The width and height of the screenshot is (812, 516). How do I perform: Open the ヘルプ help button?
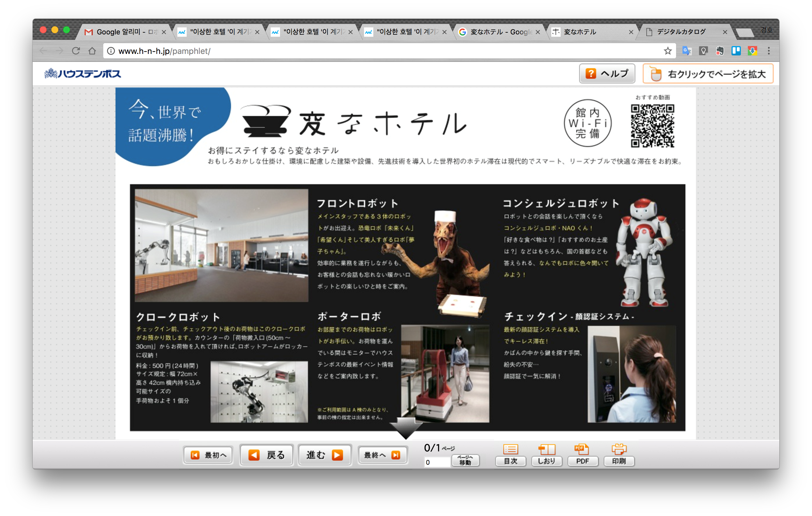coord(607,73)
